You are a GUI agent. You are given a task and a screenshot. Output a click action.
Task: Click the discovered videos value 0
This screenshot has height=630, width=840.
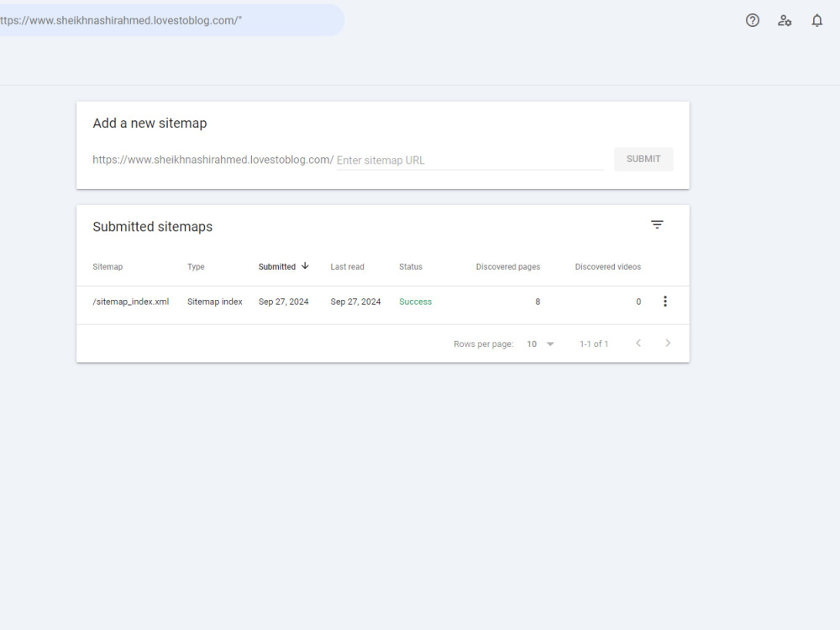(638, 302)
